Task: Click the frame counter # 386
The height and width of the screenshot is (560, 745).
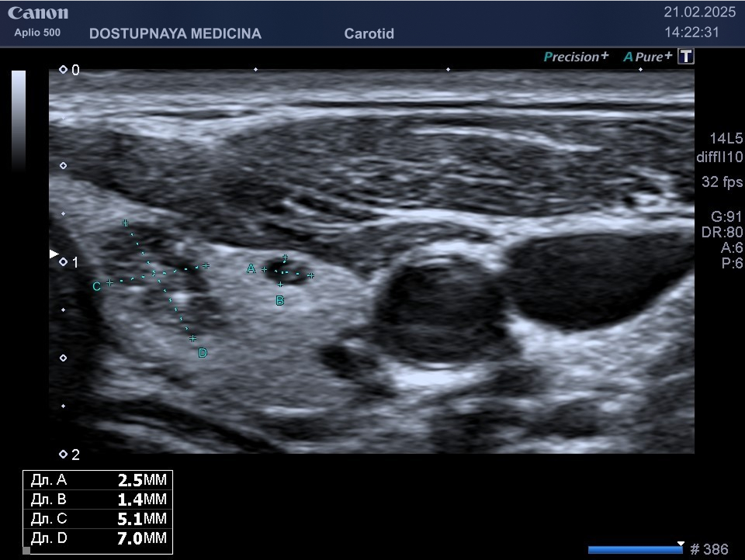Action: pyautogui.click(x=709, y=550)
